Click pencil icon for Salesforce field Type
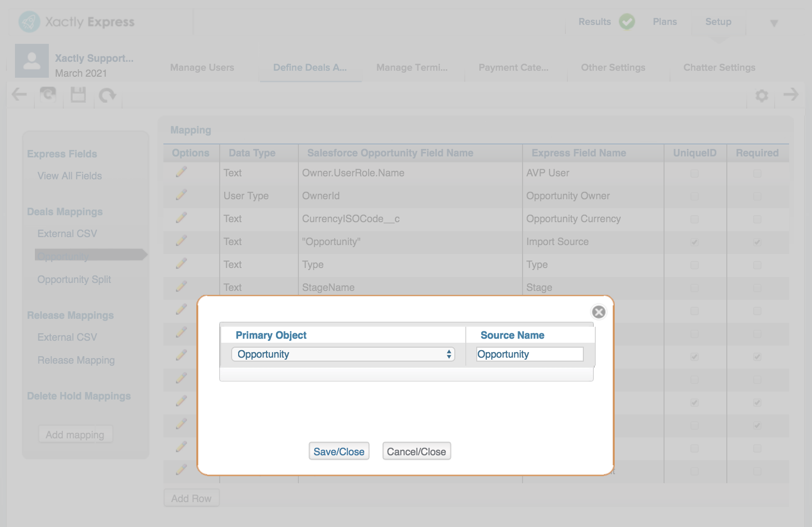The height and width of the screenshot is (527, 812). [181, 264]
